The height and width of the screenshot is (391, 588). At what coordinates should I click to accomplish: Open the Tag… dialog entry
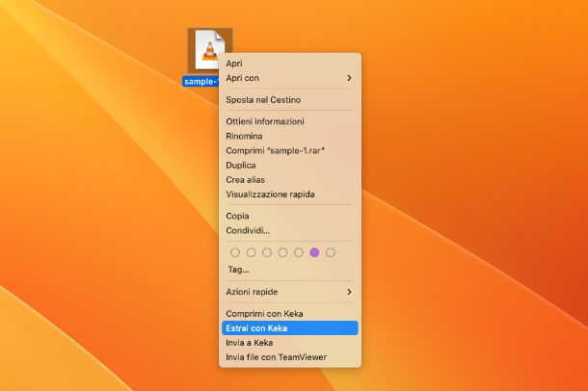tap(238, 270)
